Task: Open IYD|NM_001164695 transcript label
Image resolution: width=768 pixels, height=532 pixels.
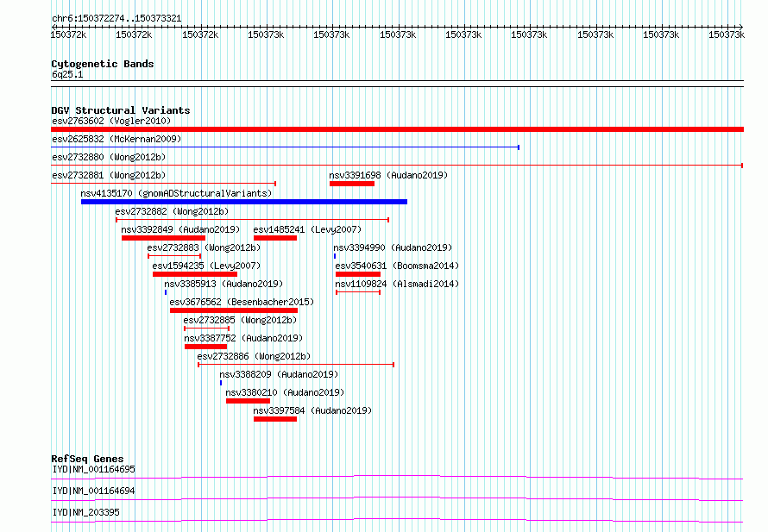Action: coord(93,469)
